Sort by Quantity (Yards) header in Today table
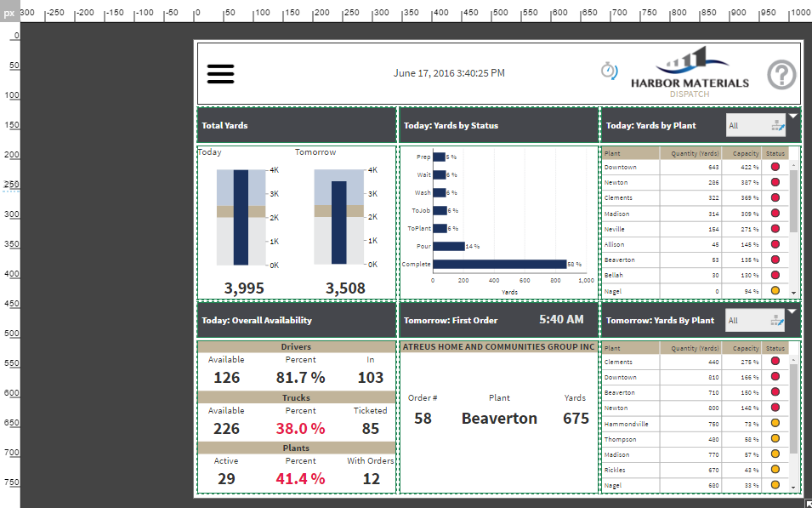812x508 pixels. [x=690, y=153]
